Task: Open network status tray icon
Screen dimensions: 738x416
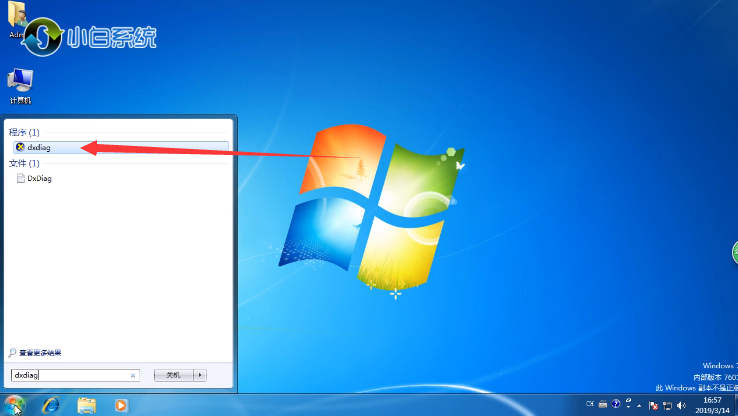Action: [667, 405]
